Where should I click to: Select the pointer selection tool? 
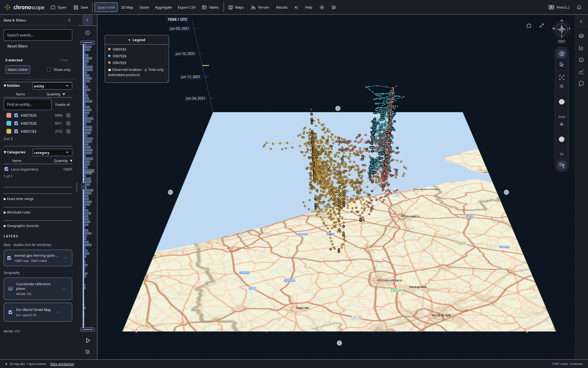[x=562, y=64]
